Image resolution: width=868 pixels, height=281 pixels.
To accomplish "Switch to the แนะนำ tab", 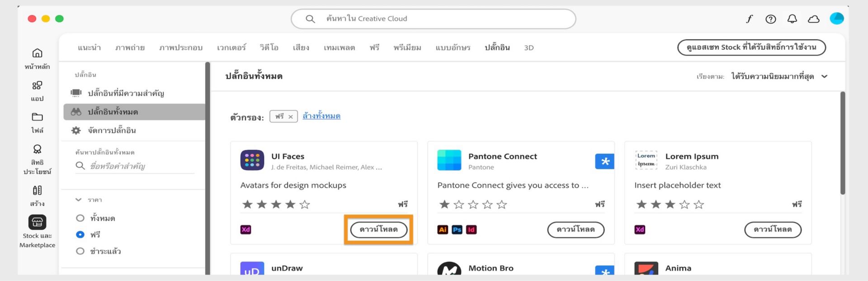I will click(x=89, y=48).
